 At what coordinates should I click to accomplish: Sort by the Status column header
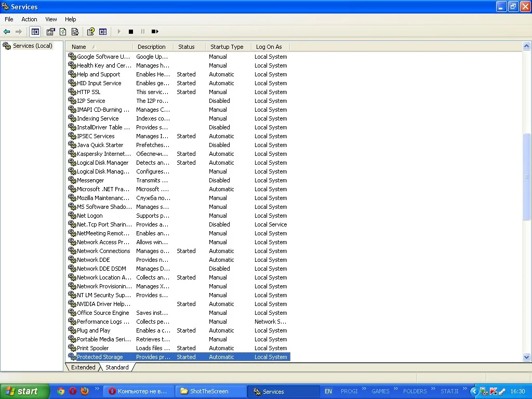pyautogui.click(x=189, y=47)
